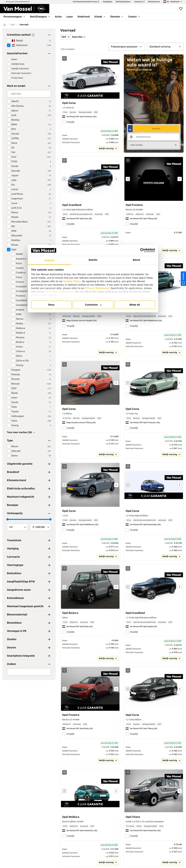Check the Abarth brand checkbox
The width and height of the screenshot is (186, 868).
coord(9,101)
